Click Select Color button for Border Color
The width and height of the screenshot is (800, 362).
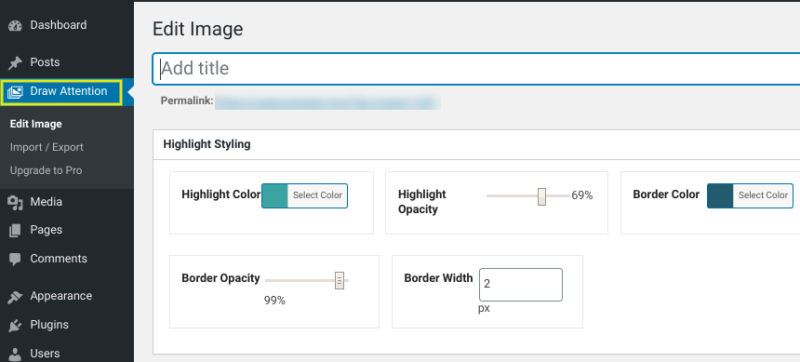763,196
